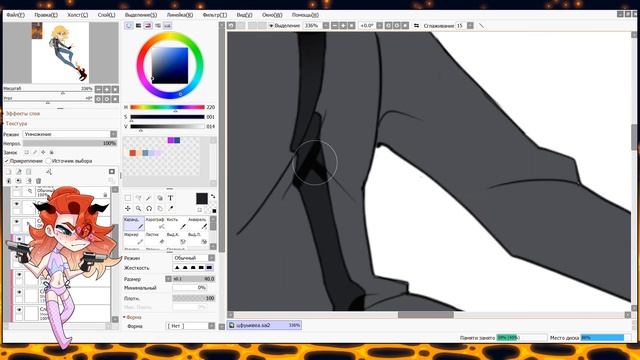
Task: Choose the Маркер marker brush
Action: (x=133, y=238)
